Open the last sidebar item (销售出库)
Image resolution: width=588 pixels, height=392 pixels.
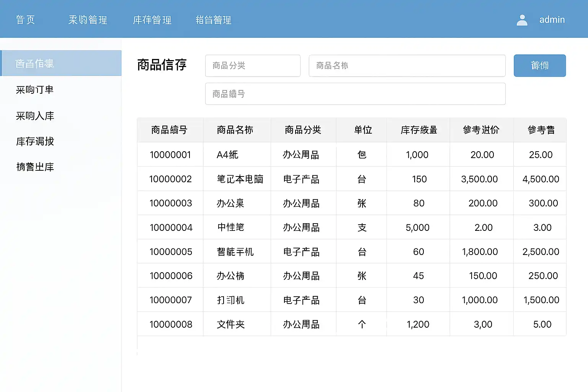(x=35, y=167)
